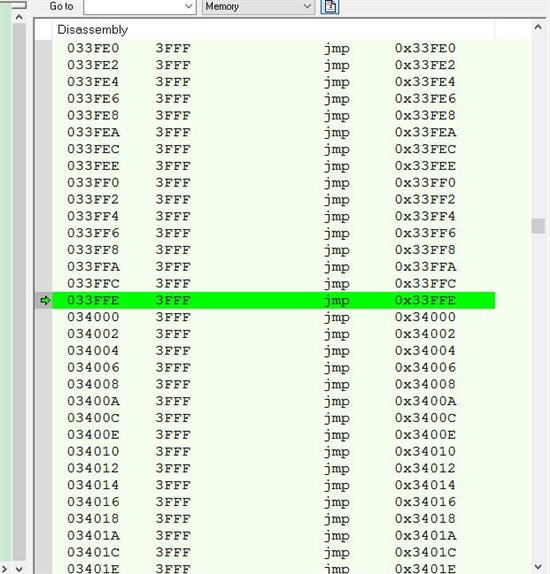Click the breakpoint gutter beside address 034010

pyautogui.click(x=44, y=452)
